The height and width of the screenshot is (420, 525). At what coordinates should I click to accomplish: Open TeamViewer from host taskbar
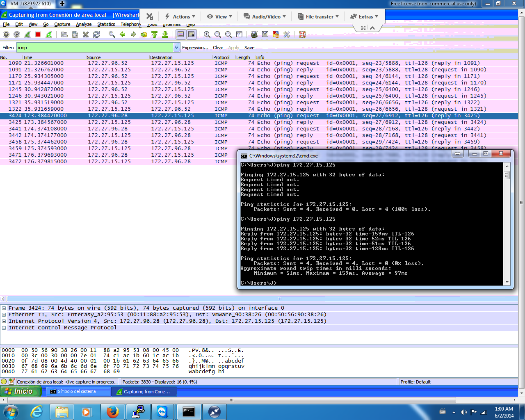163,411
